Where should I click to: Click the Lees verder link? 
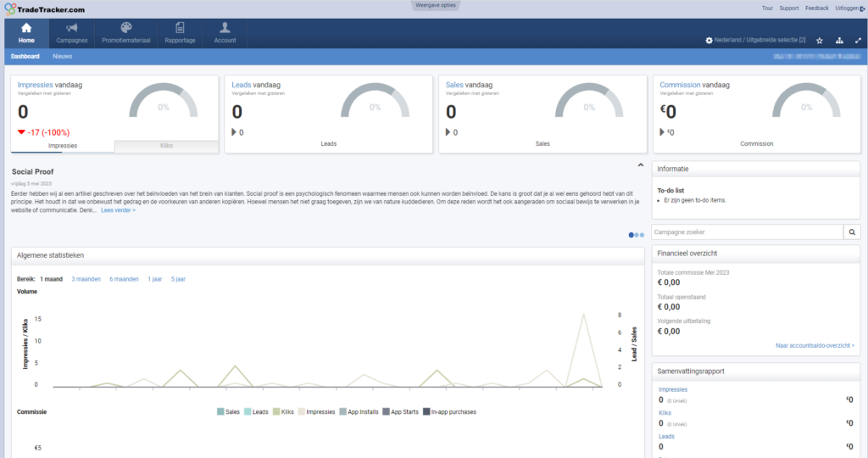coord(118,210)
